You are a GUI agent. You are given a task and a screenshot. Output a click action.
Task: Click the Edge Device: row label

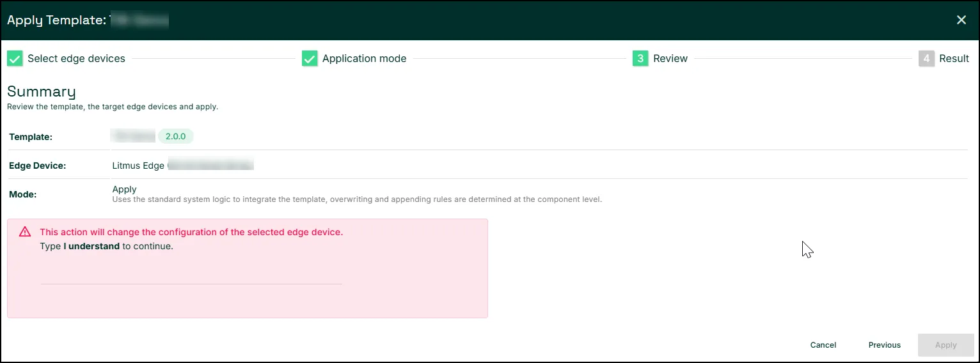click(x=38, y=166)
